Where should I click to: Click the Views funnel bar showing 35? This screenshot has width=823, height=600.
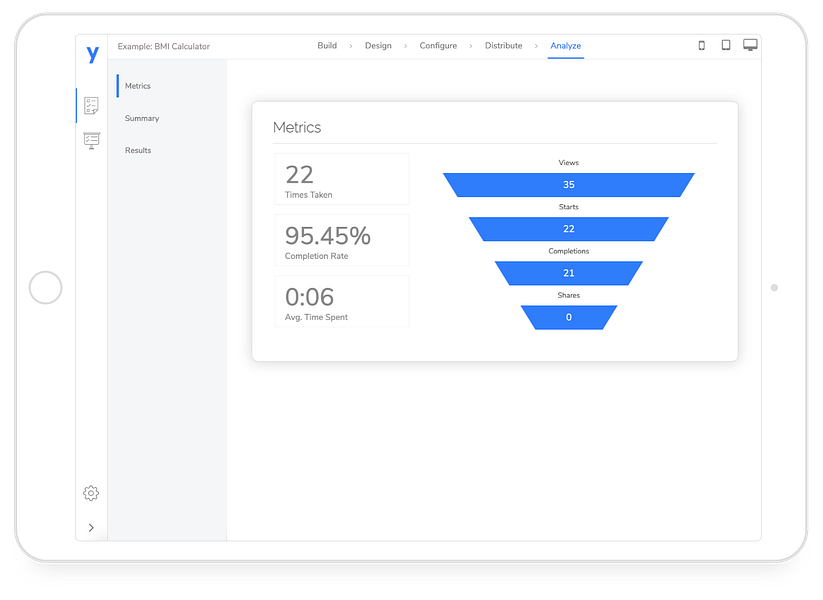click(568, 185)
